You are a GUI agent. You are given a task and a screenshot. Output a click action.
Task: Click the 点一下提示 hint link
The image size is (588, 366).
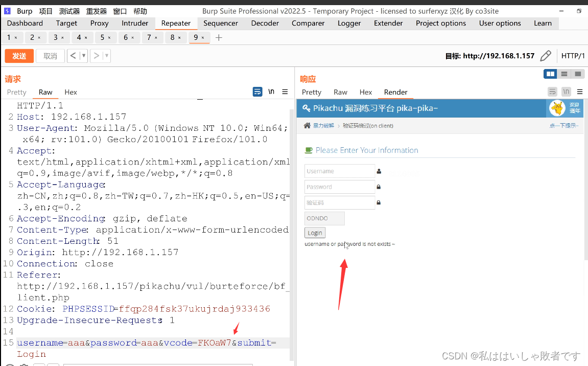(564, 125)
